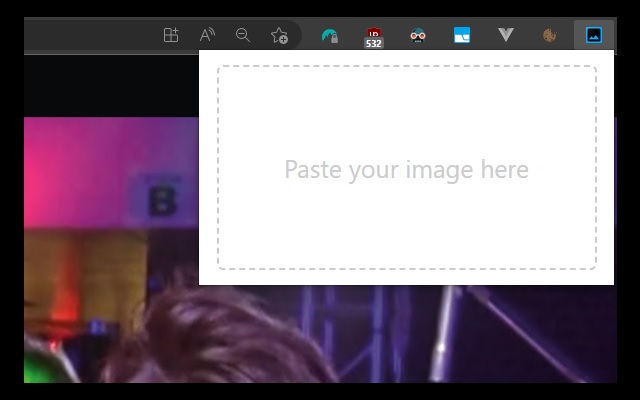Open the image paste extension icon
The width and height of the screenshot is (640, 400).
[x=594, y=35]
